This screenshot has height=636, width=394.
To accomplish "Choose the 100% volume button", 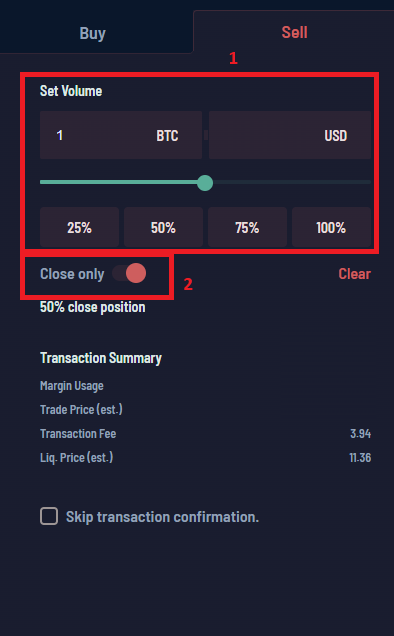I will click(331, 227).
